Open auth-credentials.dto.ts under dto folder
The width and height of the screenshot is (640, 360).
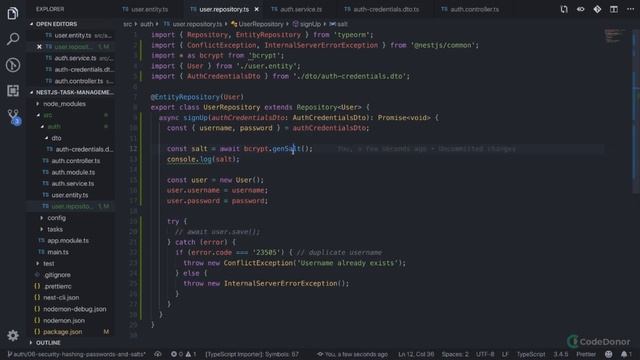click(84, 149)
